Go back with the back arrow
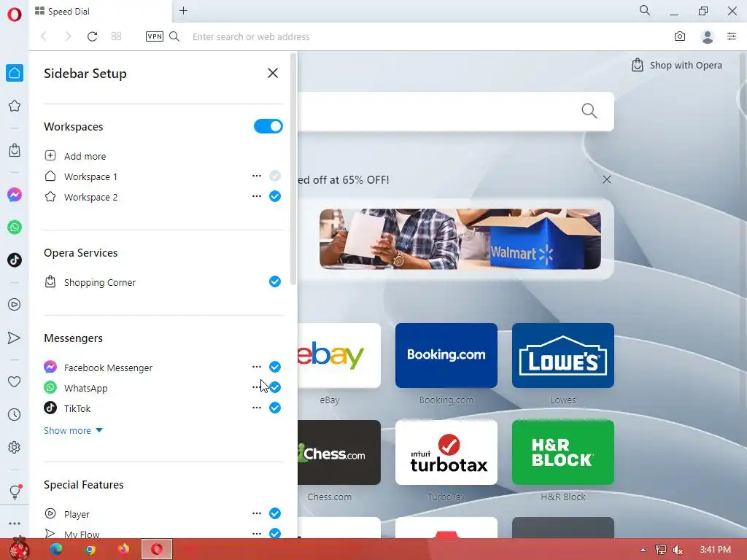 coord(44,36)
